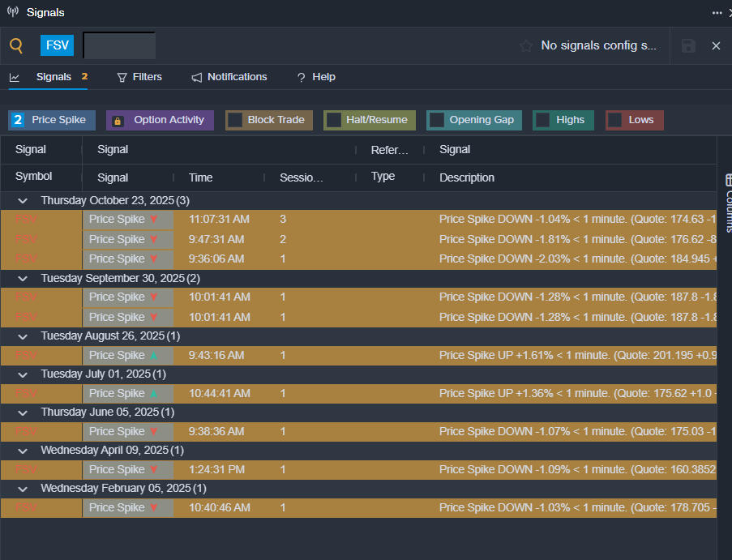Toggle the Opening Gap filter checkbox
This screenshot has width=732, height=560.
coord(437,120)
